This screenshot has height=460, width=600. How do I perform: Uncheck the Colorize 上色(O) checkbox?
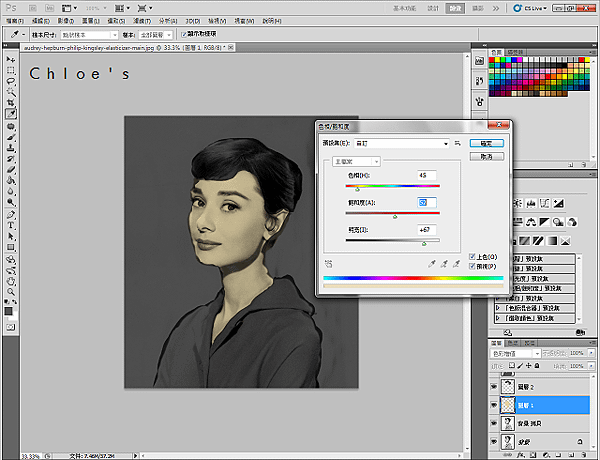(x=472, y=256)
